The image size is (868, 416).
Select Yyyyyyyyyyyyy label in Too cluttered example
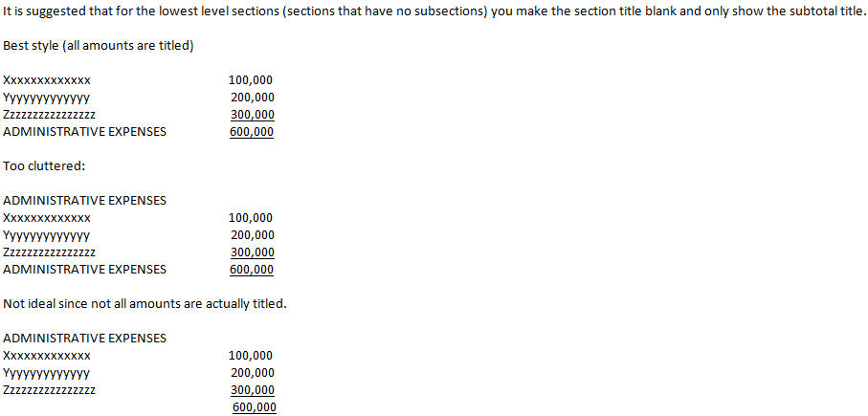(47, 235)
